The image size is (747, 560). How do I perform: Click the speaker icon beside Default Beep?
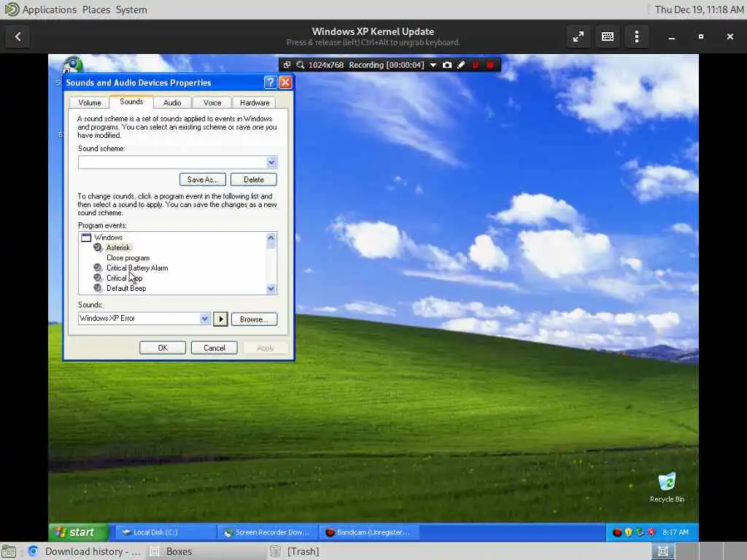98,288
